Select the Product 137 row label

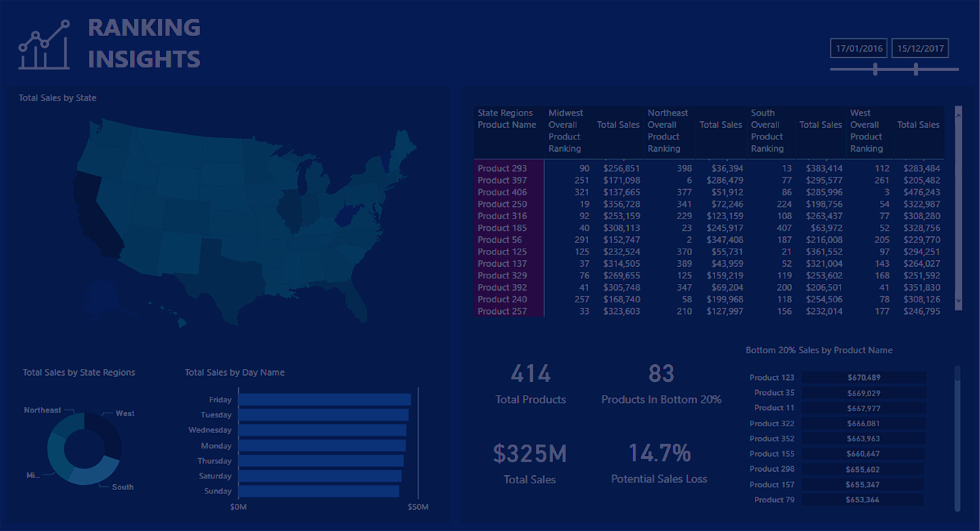click(502, 263)
